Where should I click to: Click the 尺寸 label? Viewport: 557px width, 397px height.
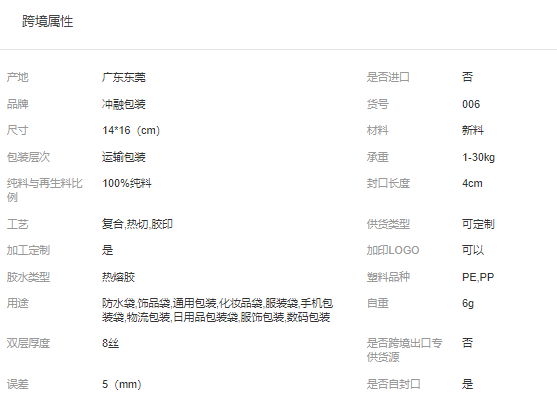point(17,130)
